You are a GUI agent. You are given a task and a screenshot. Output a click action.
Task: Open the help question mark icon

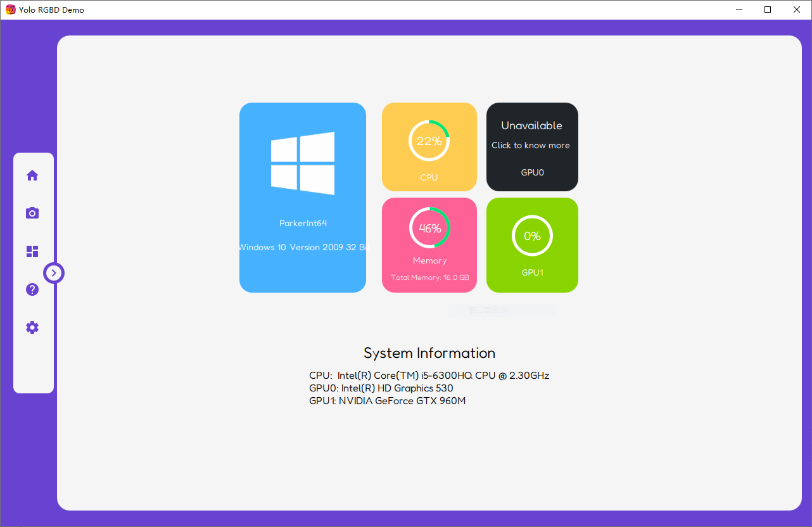(32, 289)
